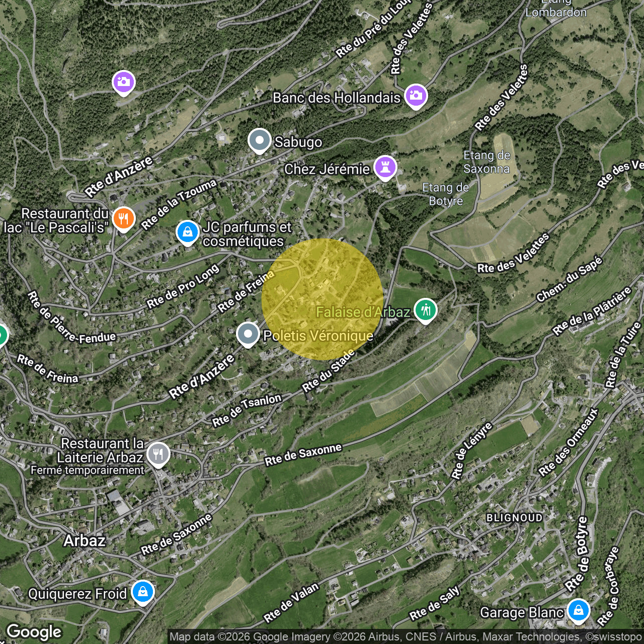Select the Garage Blanc shop marker
644x644 pixels.
579,610
